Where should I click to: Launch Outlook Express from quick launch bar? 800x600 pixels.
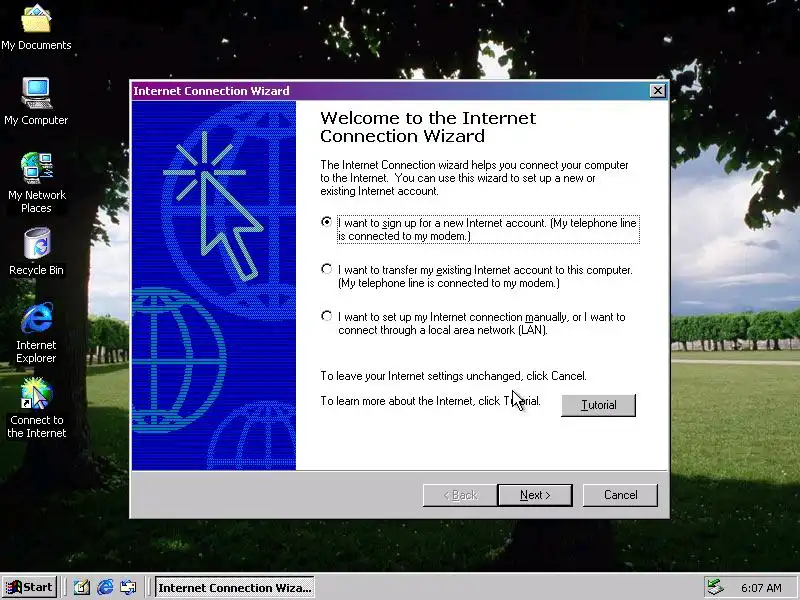tap(128, 587)
